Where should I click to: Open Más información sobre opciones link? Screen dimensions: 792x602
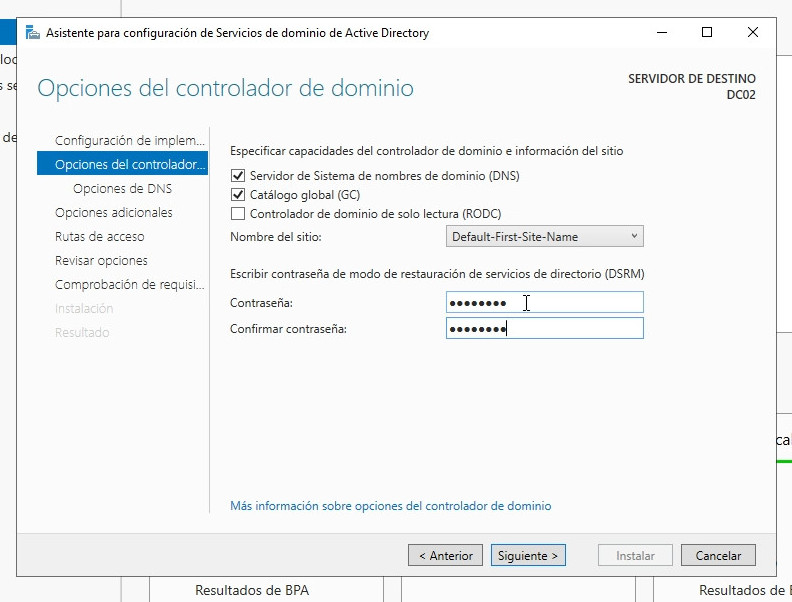click(x=390, y=506)
